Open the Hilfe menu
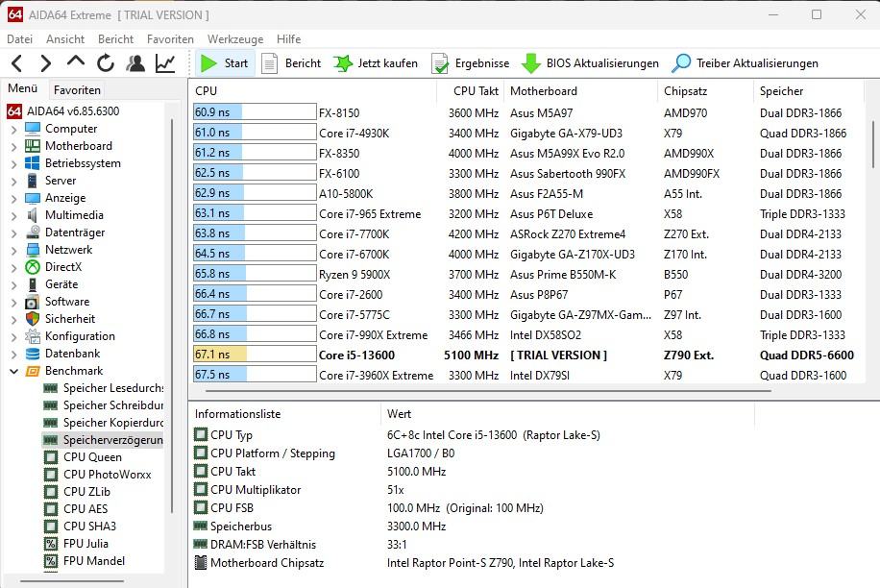 [x=288, y=39]
